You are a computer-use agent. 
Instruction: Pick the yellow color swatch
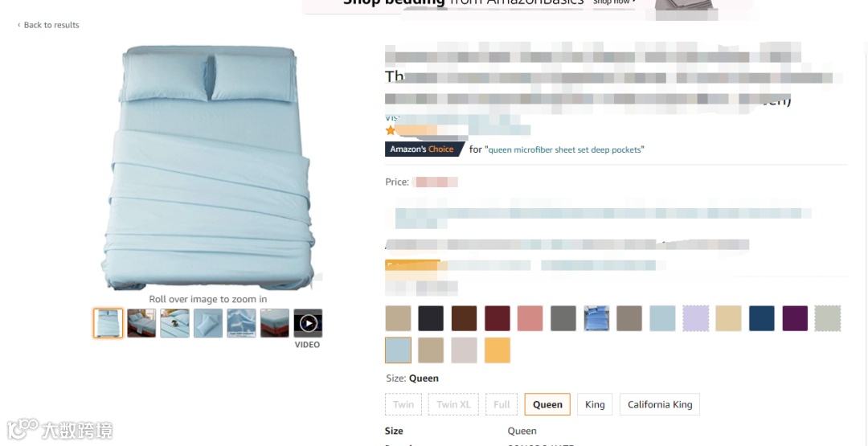(497, 350)
